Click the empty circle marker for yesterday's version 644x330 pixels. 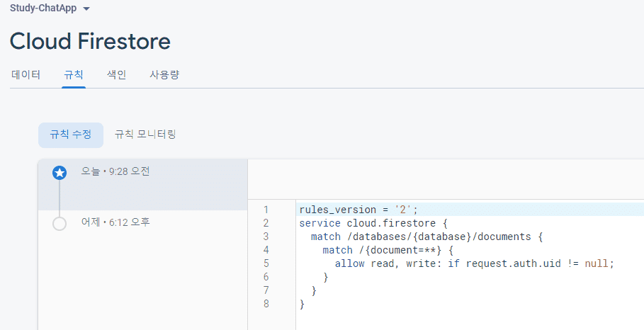click(60, 224)
